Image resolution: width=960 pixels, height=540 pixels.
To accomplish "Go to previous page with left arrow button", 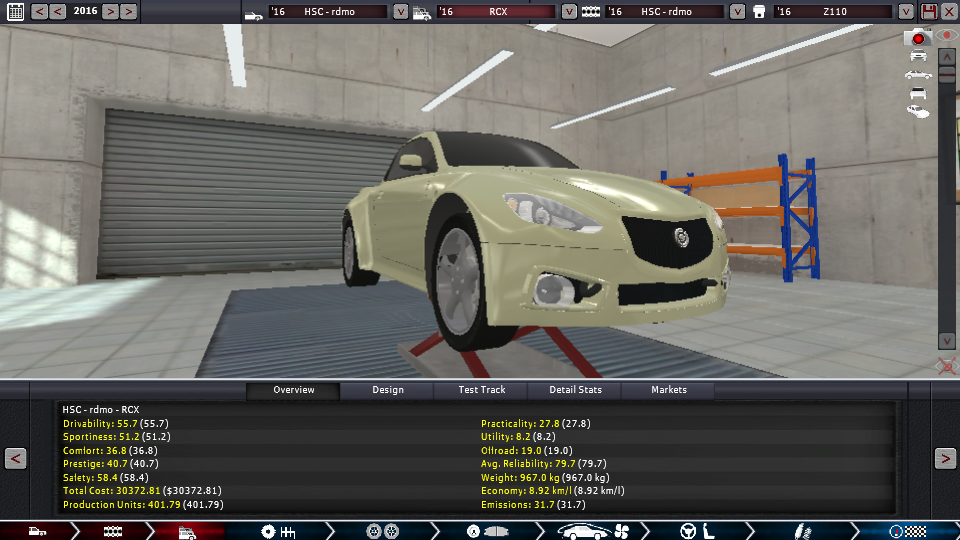I will 15,458.
